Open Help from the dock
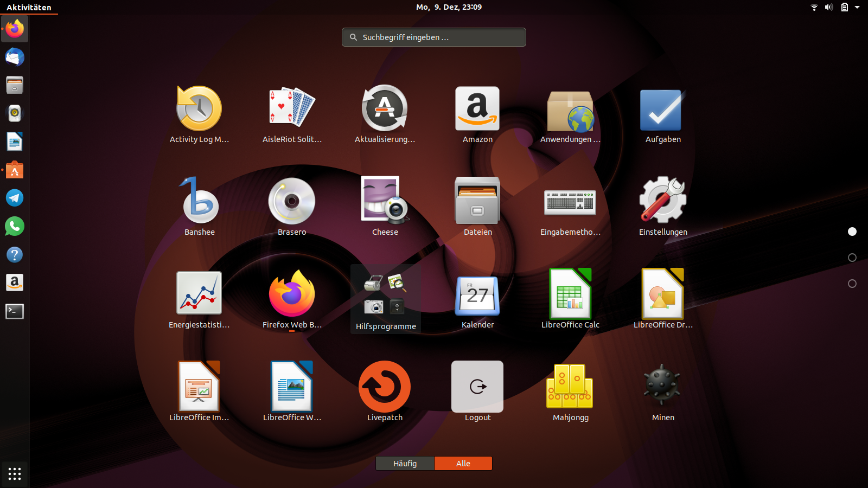This screenshot has width=868, height=488. (x=15, y=254)
